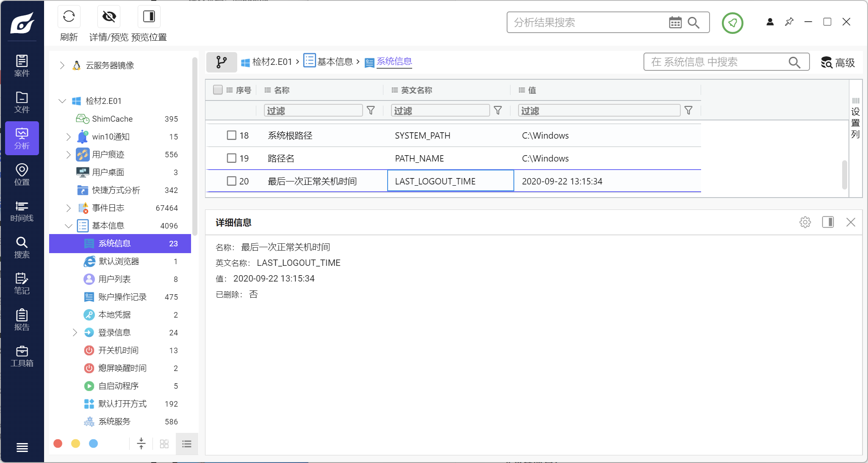Image resolution: width=868 pixels, height=463 pixels.
Task: Open 时间线 in the sidebar
Action: pyautogui.click(x=22, y=211)
